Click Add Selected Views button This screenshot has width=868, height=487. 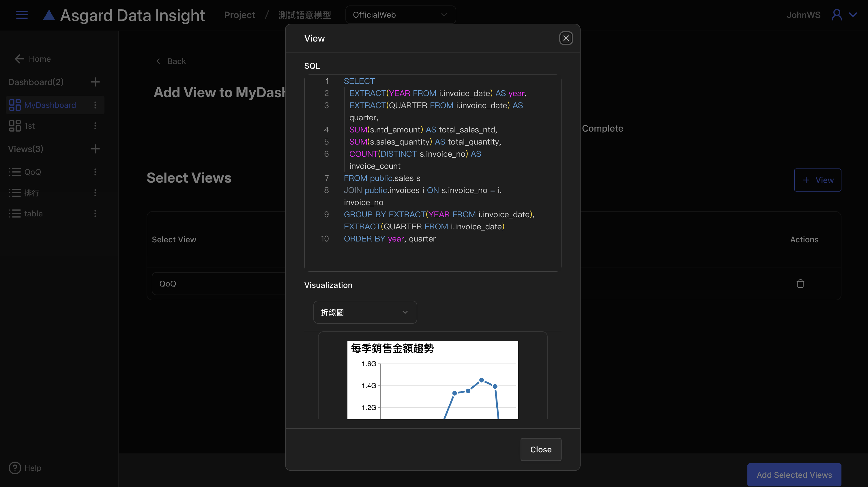794,475
